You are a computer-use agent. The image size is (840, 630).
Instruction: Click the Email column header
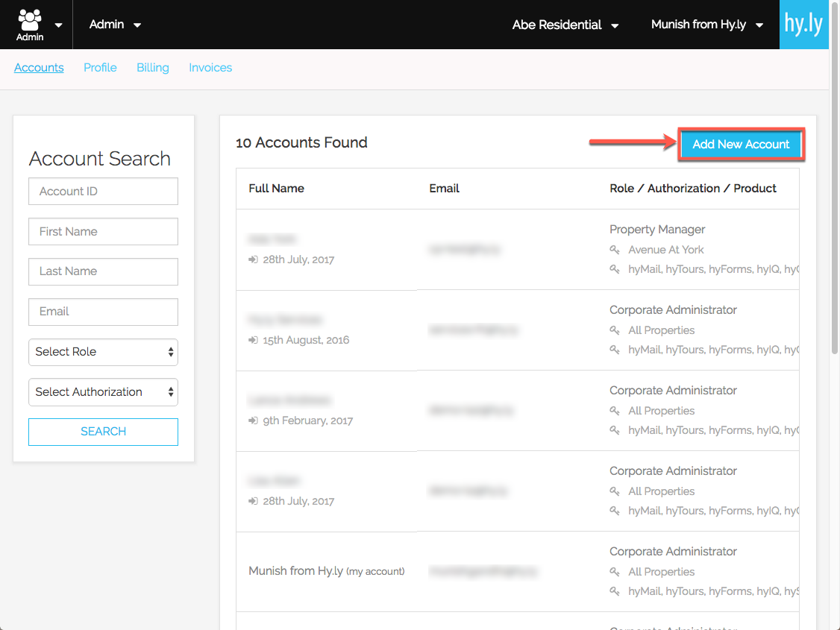(x=444, y=189)
